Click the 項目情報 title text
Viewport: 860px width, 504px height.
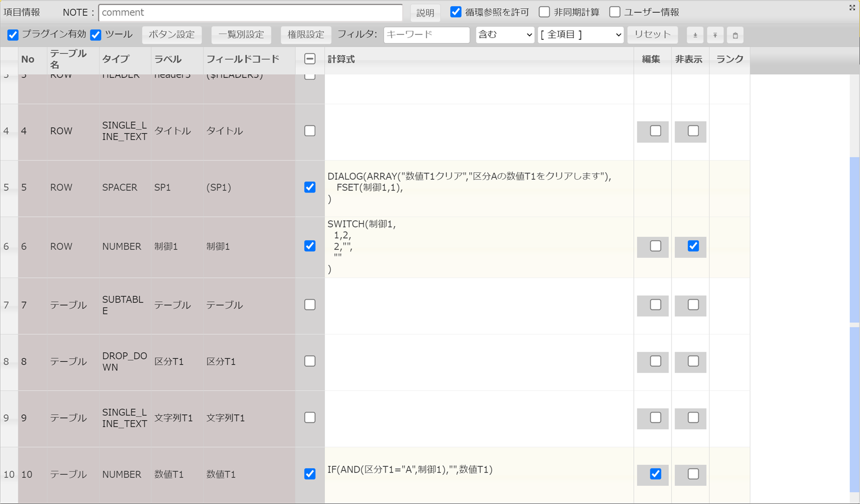(x=22, y=12)
